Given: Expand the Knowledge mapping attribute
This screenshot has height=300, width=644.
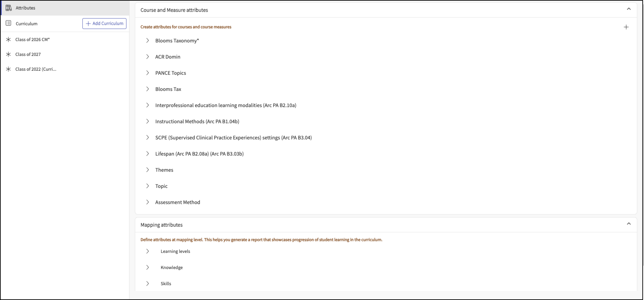Looking at the screenshot, I should 147,268.
